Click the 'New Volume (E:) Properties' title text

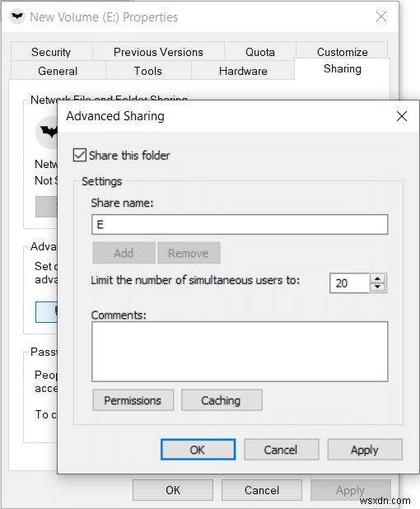click(104, 16)
